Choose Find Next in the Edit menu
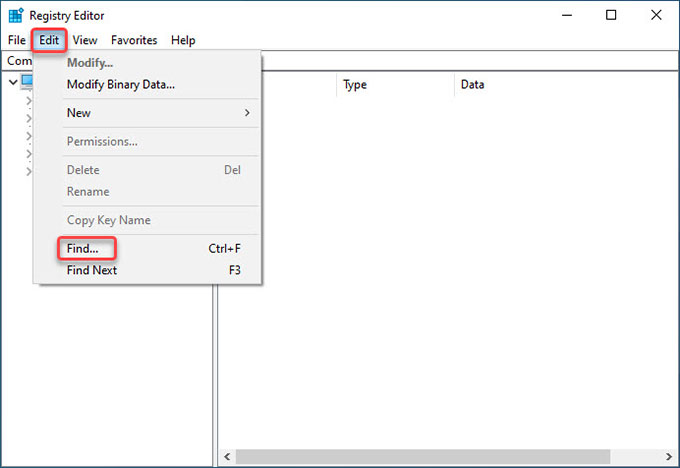This screenshot has width=680, height=468. tap(147, 270)
